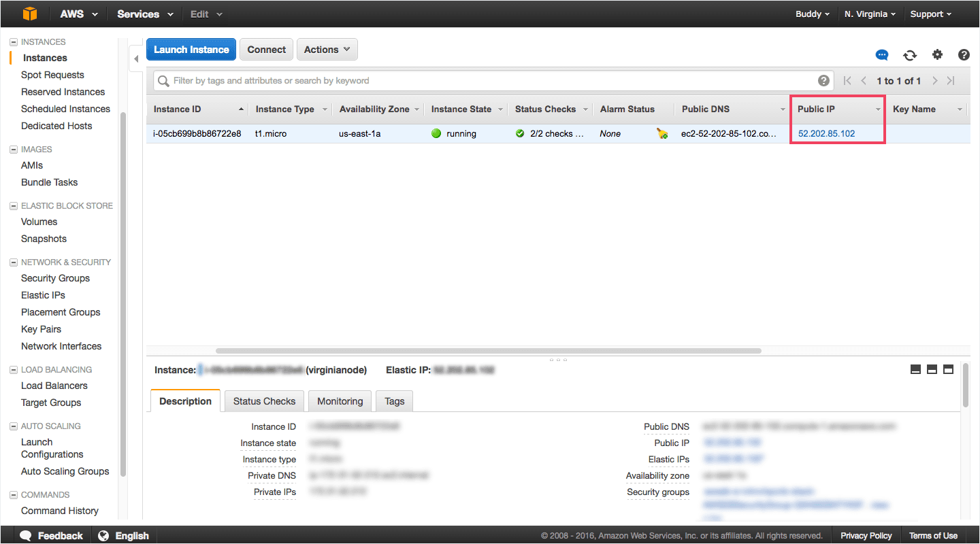Switch to the Monitoring tab

[x=340, y=401]
